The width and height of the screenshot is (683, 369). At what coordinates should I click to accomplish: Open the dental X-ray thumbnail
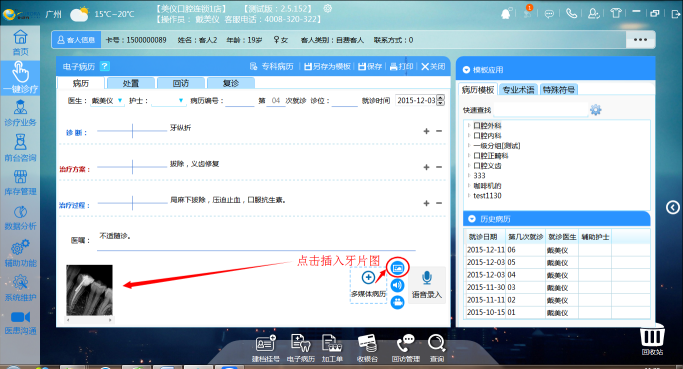tap(89, 290)
